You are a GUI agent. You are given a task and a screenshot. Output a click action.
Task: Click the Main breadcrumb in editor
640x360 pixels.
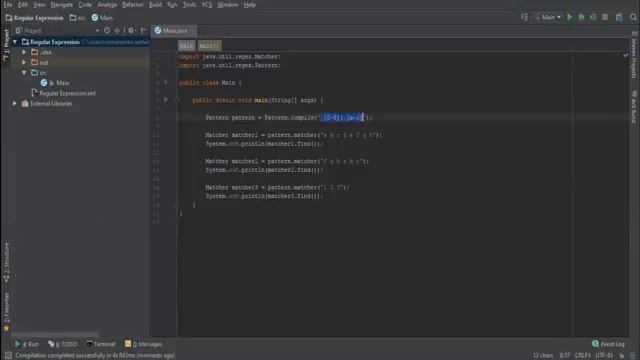(186, 45)
